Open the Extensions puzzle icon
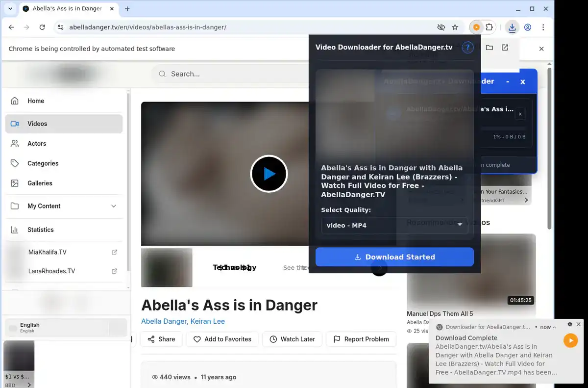This screenshot has height=388, width=588. pos(489,27)
